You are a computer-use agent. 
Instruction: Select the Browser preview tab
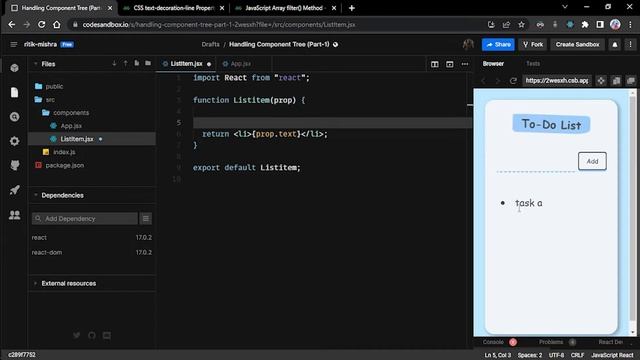click(x=493, y=64)
